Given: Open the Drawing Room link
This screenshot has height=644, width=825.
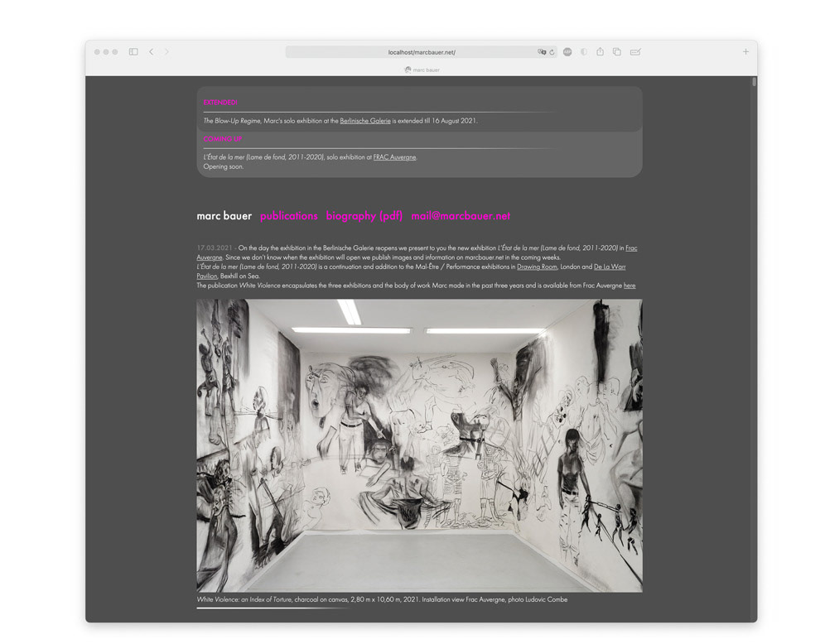Looking at the screenshot, I should click(x=537, y=267).
